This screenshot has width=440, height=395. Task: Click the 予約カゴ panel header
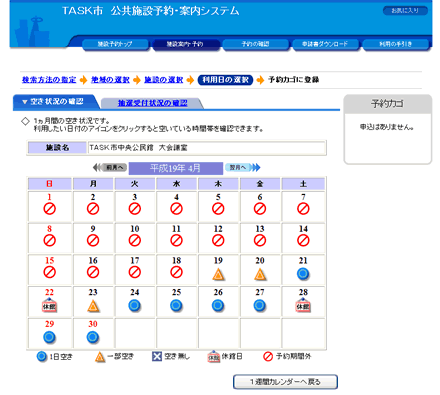387,104
